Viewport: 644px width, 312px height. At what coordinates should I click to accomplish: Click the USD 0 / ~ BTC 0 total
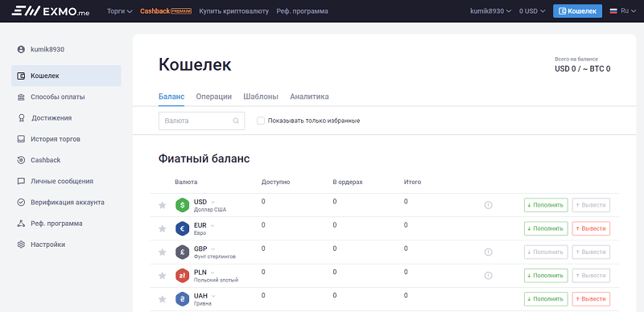pyautogui.click(x=582, y=69)
